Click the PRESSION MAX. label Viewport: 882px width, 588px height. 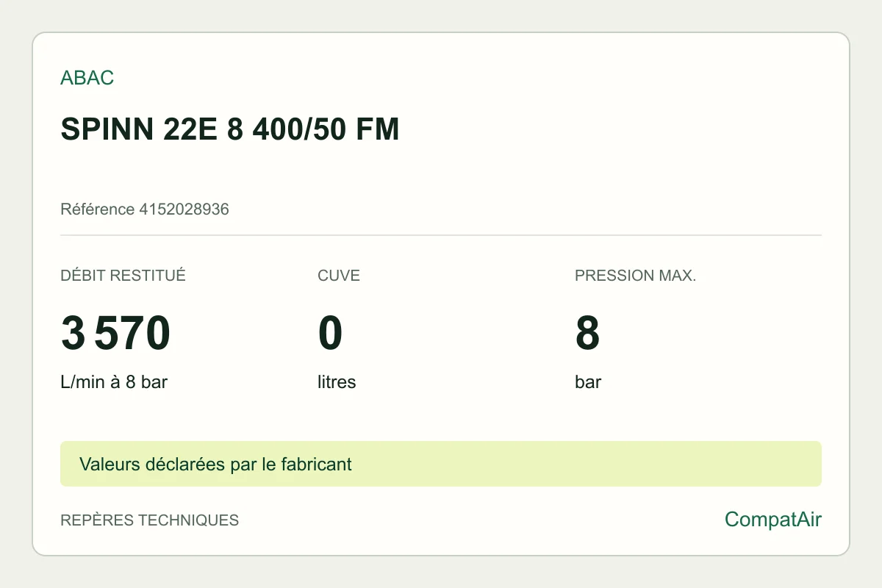pos(635,276)
